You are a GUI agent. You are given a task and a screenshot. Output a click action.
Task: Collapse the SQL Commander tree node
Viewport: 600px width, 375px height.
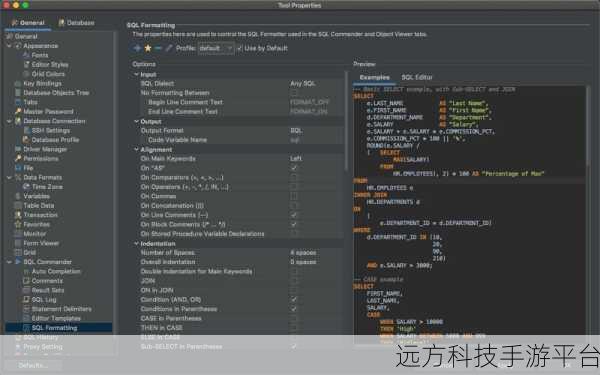(x=9, y=262)
